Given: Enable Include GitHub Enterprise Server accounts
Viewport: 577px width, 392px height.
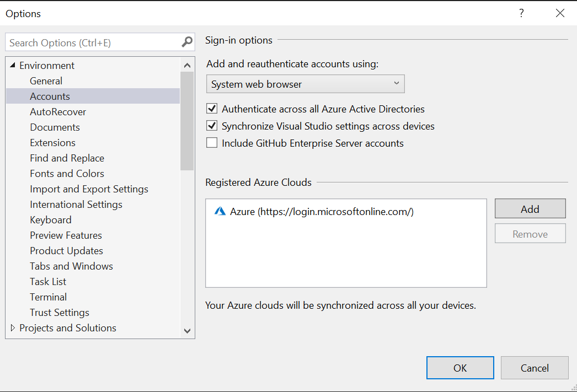Looking at the screenshot, I should tap(212, 143).
